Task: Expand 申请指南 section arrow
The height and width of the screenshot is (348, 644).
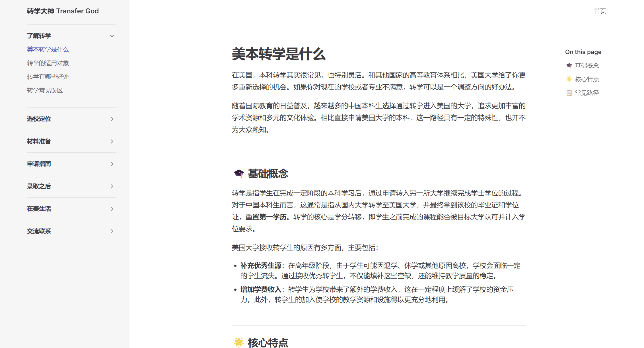Action: click(x=112, y=164)
